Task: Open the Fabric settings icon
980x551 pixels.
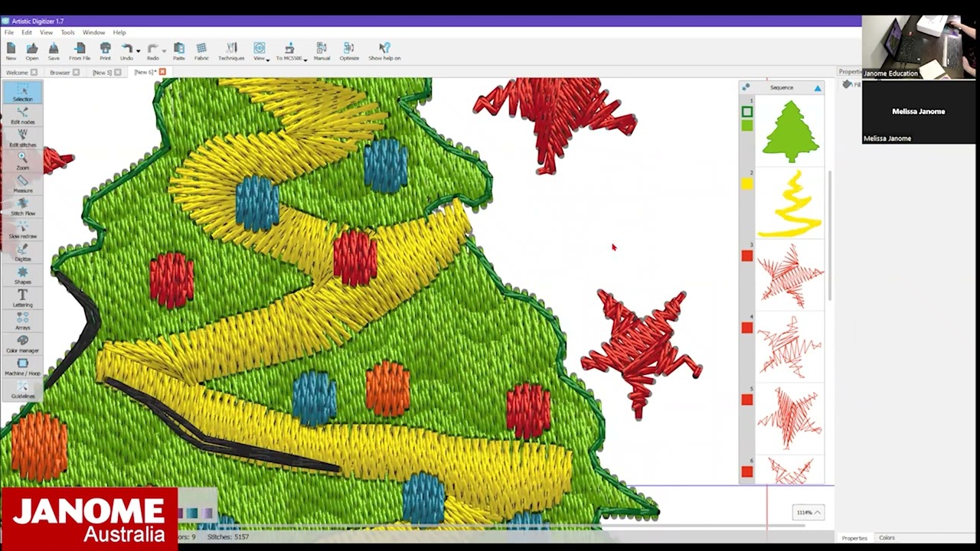Action: 201,51
